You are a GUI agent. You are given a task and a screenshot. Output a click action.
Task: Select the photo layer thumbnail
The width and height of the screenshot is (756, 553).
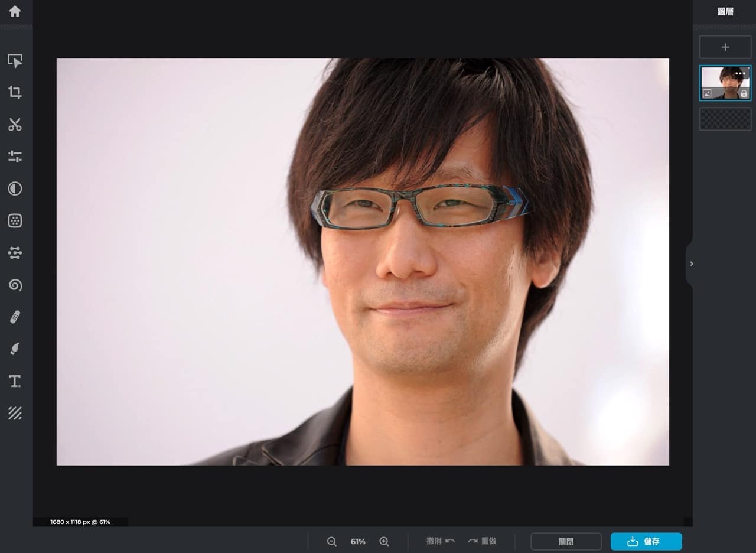tap(725, 83)
